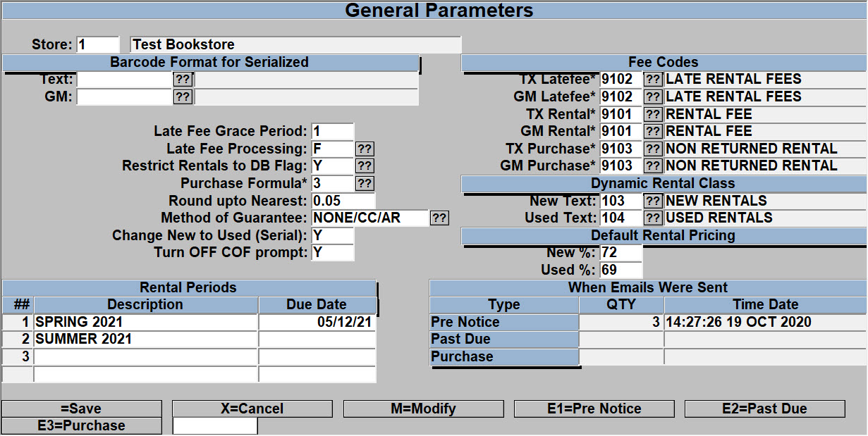Open lookup next to GM barcode field
The height and width of the screenshot is (436, 868).
183,96
